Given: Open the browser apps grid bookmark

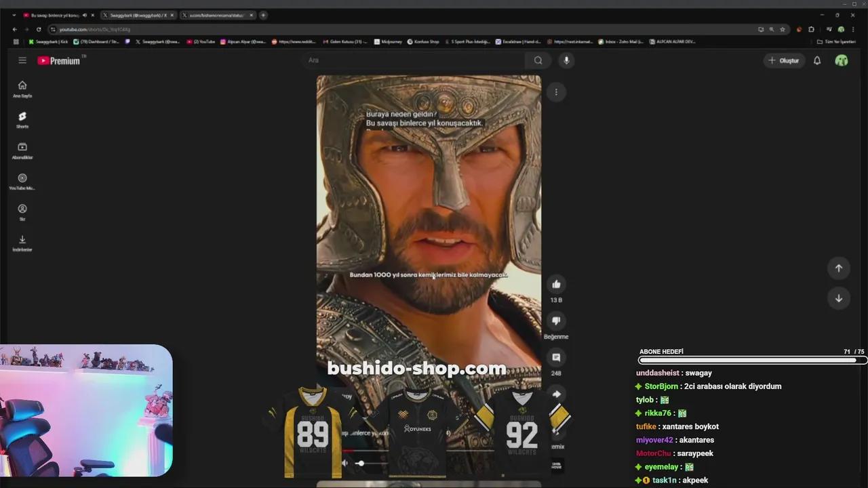Looking at the screenshot, I should 16,41.
